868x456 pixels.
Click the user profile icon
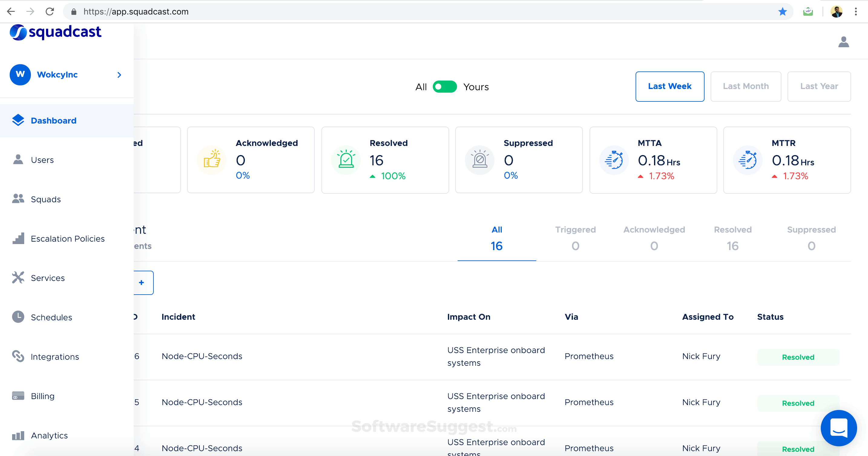[843, 42]
